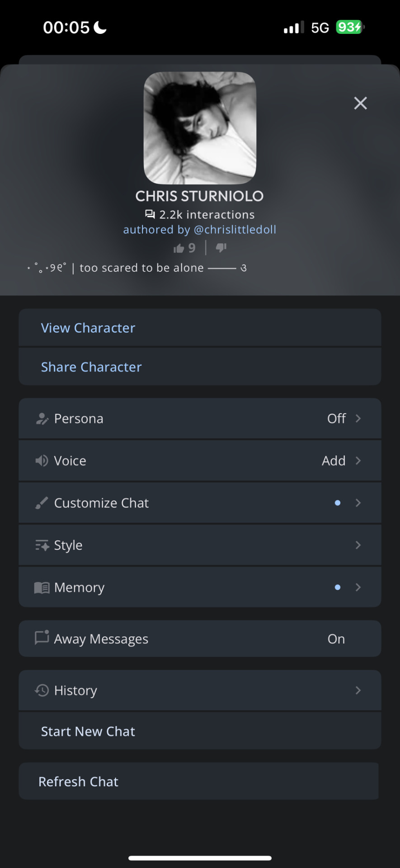Click the Persona person-edit icon
Viewport: 400px width, 868px height.
point(42,419)
